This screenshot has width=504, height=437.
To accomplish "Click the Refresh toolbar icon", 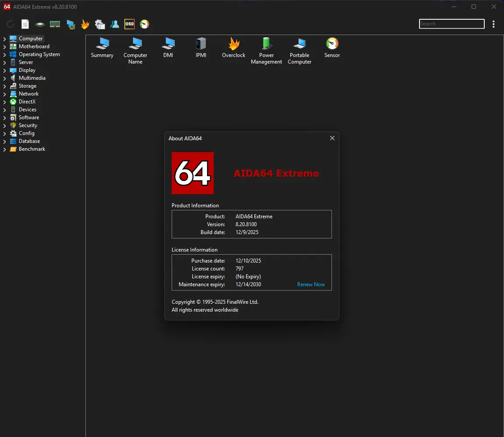I will (x=10, y=24).
